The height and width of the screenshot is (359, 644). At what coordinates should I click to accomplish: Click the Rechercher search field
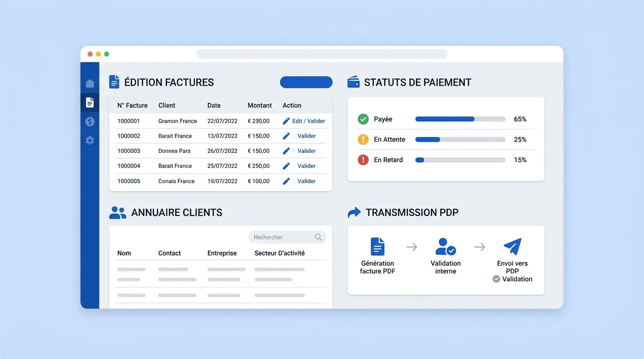282,237
